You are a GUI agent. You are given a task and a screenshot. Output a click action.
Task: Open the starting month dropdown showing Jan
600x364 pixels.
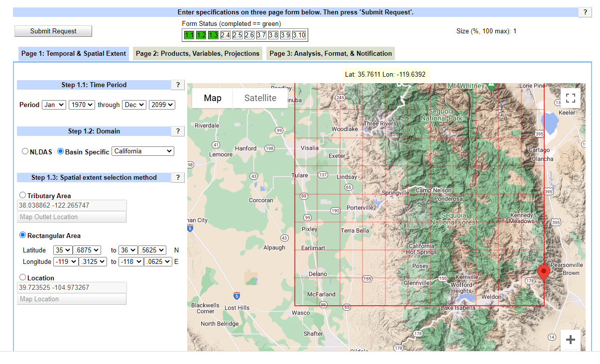[54, 105]
